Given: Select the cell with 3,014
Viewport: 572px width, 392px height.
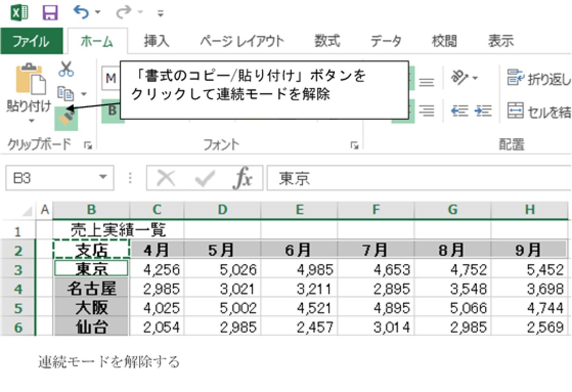Looking at the screenshot, I should coord(376,327).
